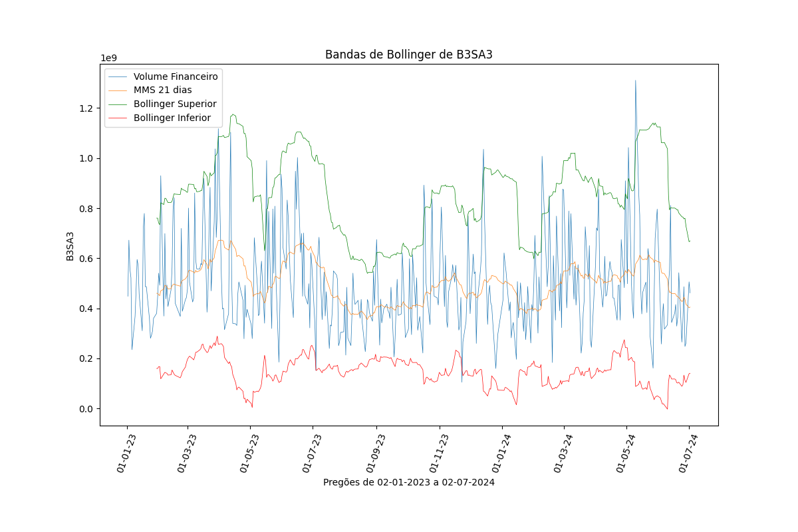This screenshot has height=532, width=798.
Task: Click the x-axis date label "01-05-24"
Action: coord(625,453)
